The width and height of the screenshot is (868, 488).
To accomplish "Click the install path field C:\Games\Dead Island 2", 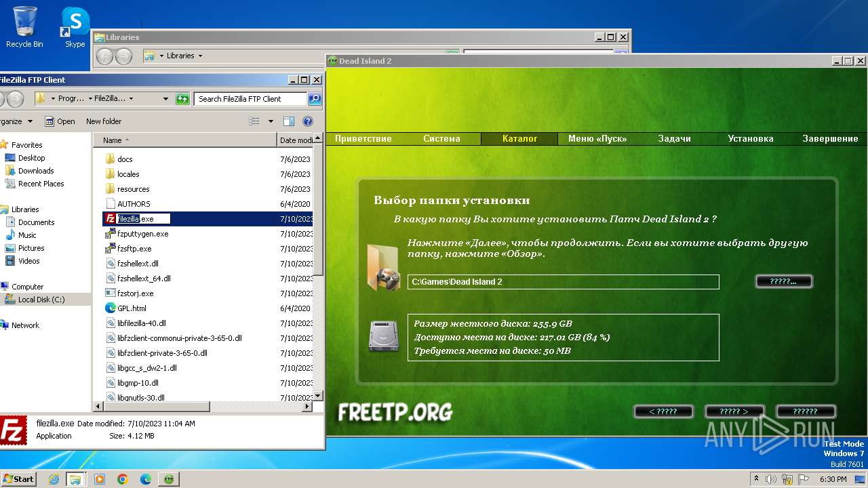I will pyautogui.click(x=563, y=282).
